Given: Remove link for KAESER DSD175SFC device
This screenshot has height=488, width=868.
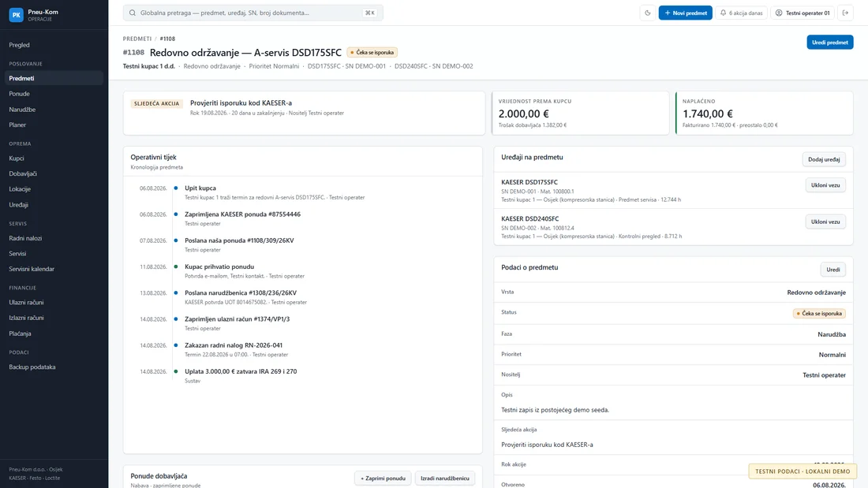Looking at the screenshot, I should pos(825,184).
